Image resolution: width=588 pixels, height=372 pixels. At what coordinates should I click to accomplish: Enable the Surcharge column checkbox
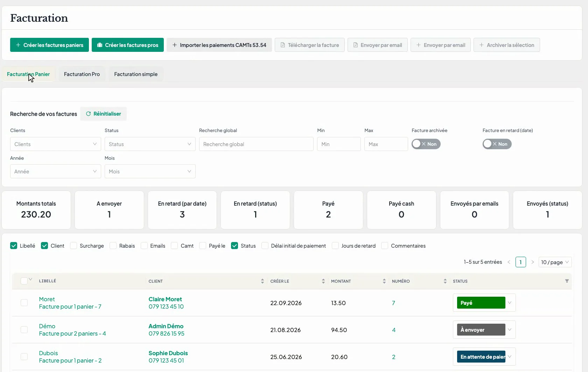[x=73, y=246]
